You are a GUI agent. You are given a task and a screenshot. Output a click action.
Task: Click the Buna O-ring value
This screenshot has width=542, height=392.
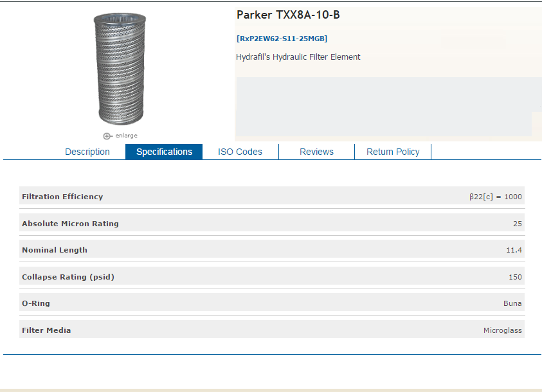[x=512, y=303]
